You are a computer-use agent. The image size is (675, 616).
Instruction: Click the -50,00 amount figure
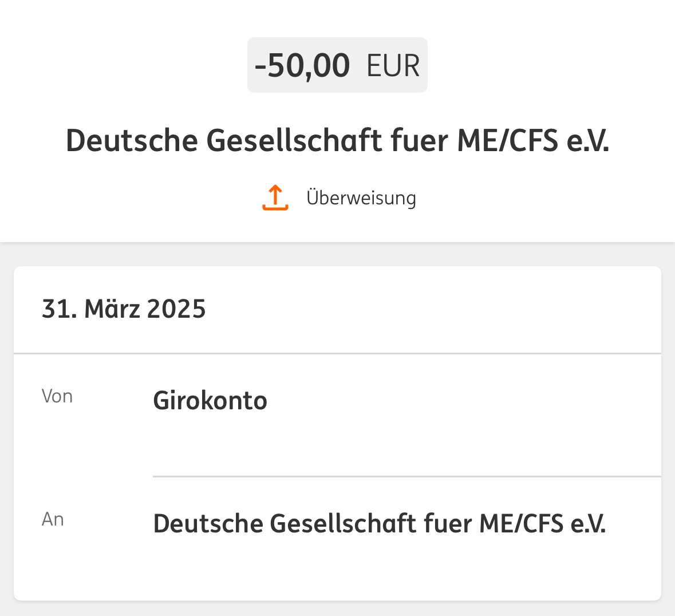tap(302, 65)
